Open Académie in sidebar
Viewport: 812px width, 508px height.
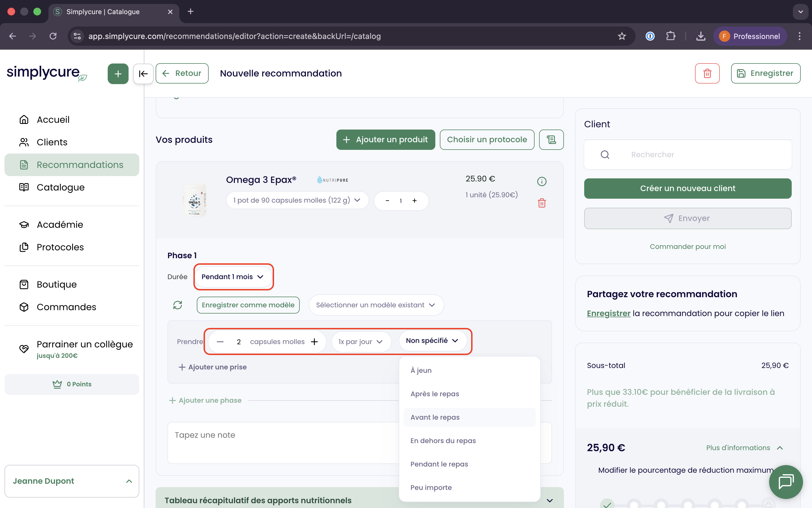(72, 224)
